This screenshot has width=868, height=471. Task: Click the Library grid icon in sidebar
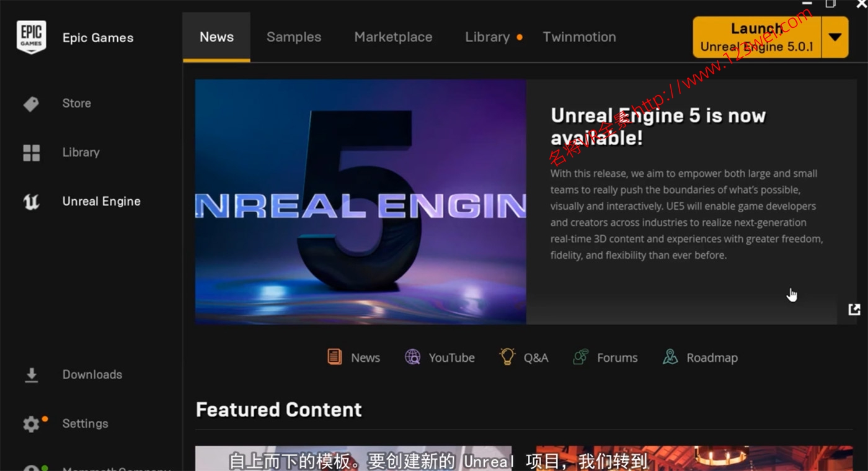coord(31,153)
